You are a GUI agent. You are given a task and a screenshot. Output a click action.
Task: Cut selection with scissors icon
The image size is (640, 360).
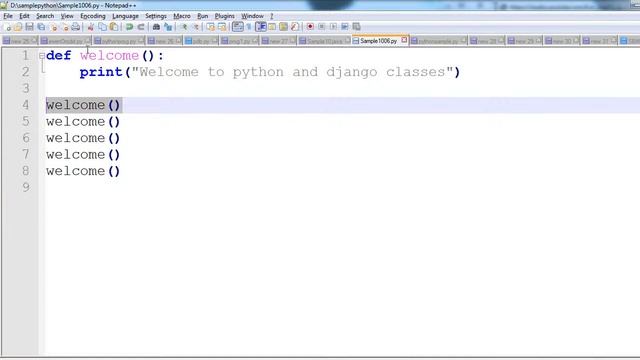coord(91,27)
